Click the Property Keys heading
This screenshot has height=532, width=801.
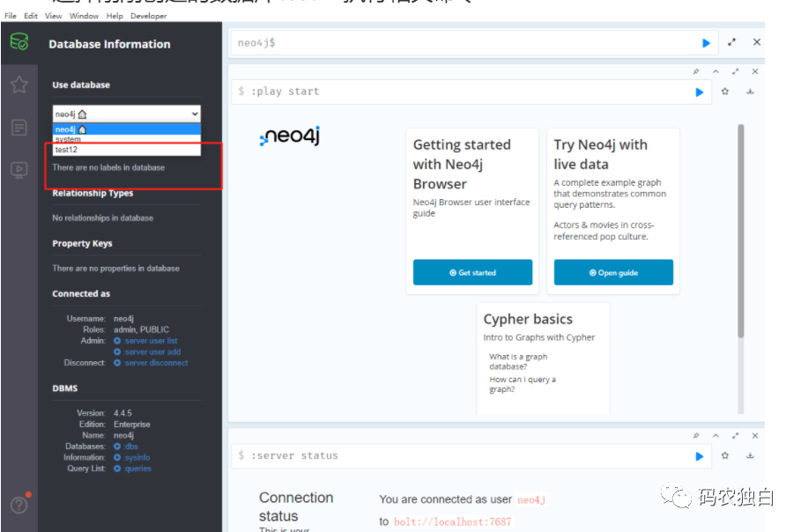click(x=82, y=243)
